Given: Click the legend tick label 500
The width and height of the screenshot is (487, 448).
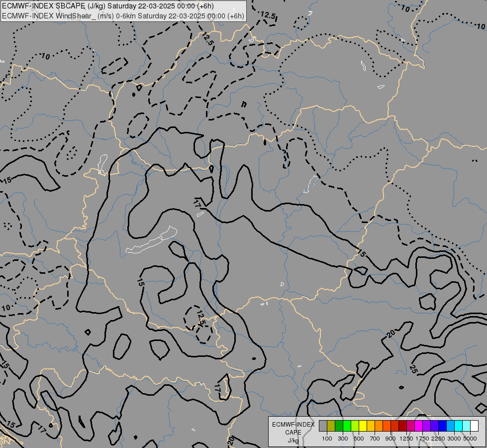Looking at the screenshot, I should click(359, 439).
